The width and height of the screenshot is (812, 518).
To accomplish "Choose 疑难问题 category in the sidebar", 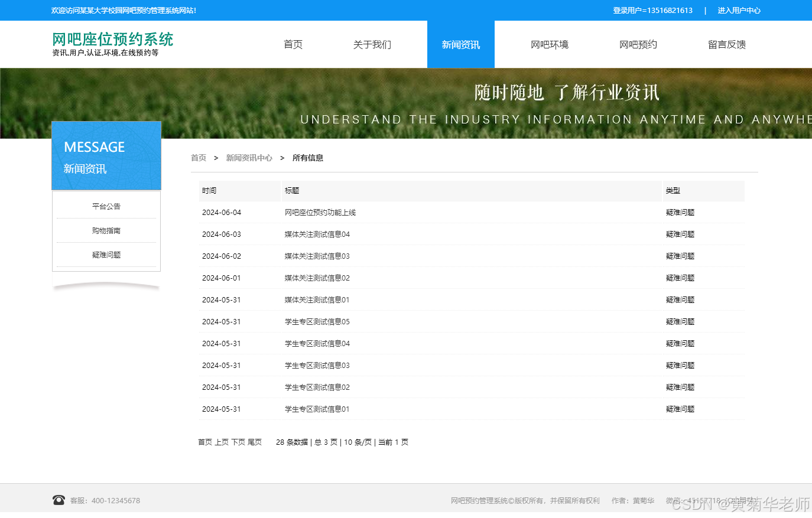I will pos(106,255).
